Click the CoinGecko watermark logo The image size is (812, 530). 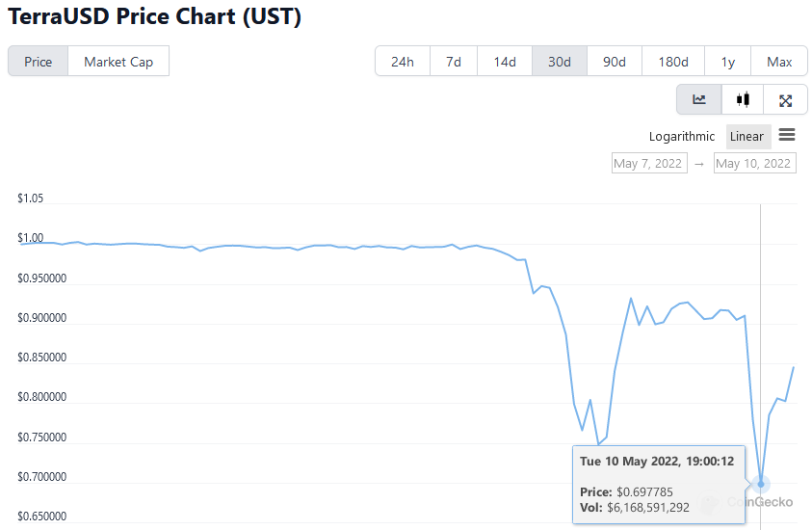click(749, 502)
